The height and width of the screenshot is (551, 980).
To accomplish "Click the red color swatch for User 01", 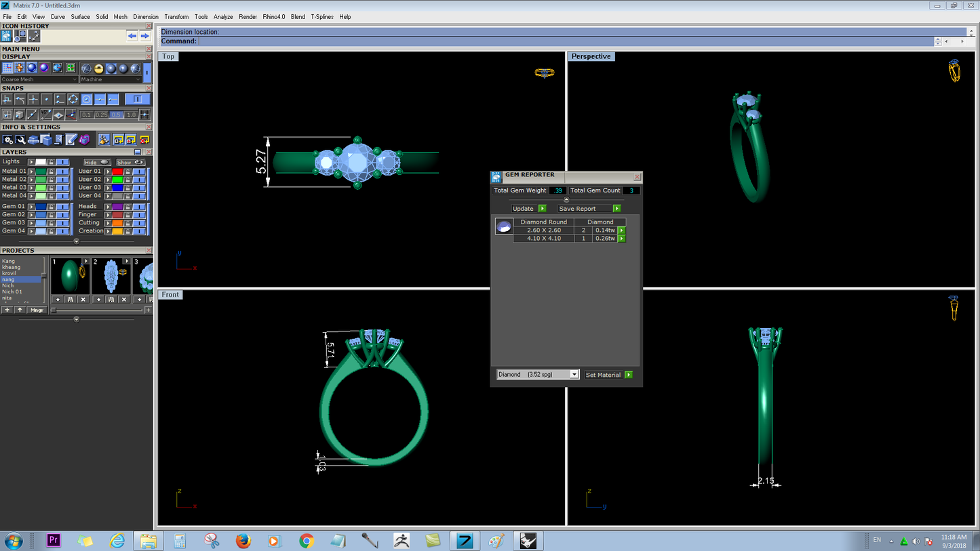I will [118, 171].
